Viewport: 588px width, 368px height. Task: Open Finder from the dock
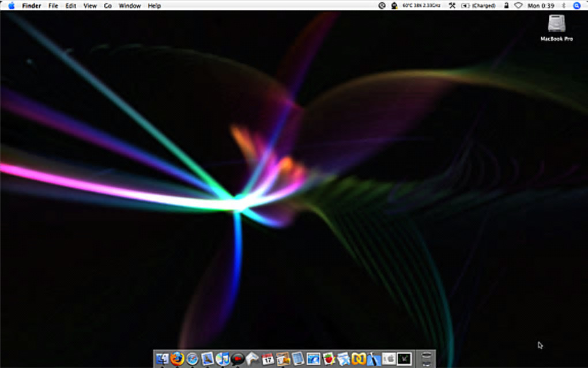162,359
